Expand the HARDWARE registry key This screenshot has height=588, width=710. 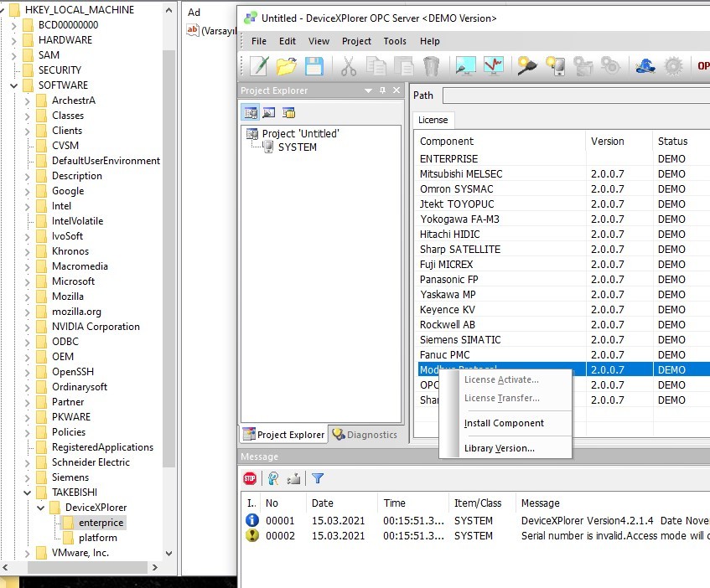coord(13,40)
